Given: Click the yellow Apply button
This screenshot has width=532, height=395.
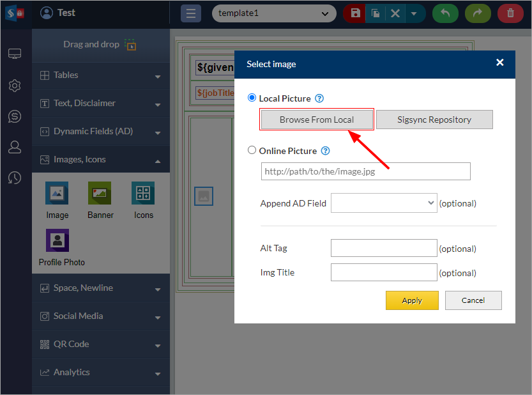Looking at the screenshot, I should click(x=412, y=300).
